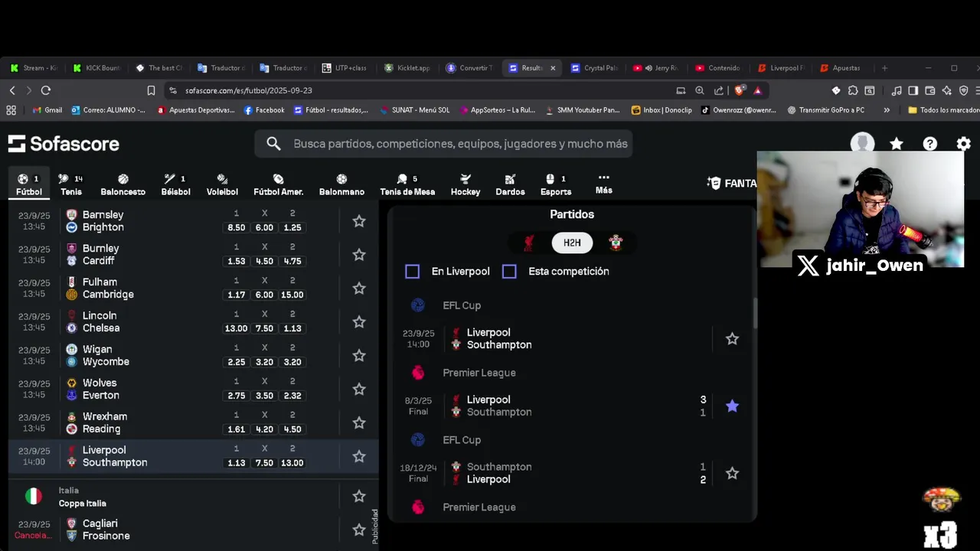
Task: Favorite the Cagliari vs Frosinone match
Action: (359, 530)
